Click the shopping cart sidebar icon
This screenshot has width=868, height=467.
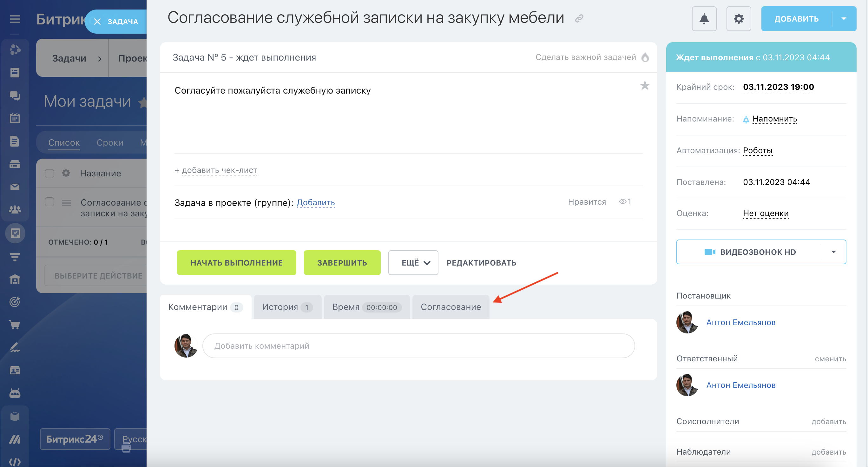[15, 325]
